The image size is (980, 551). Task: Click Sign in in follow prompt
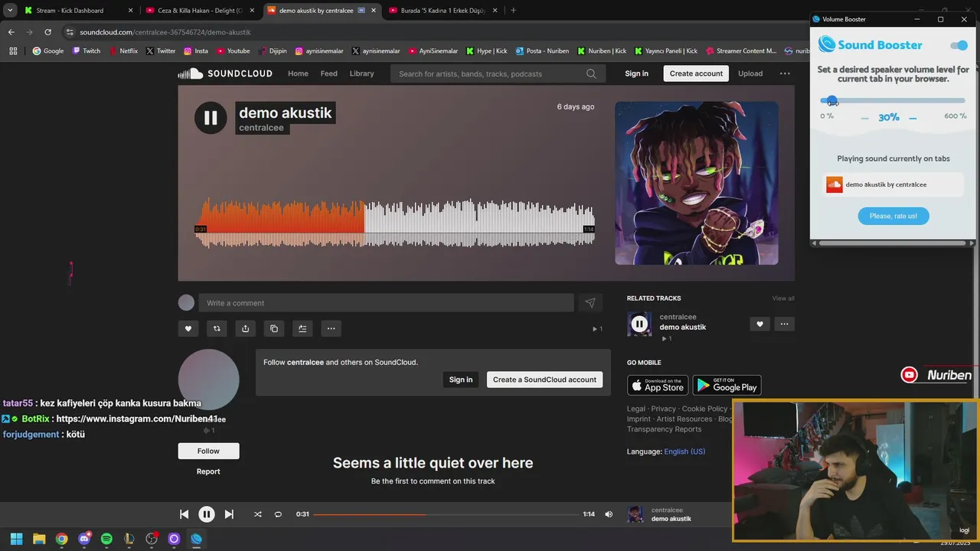(461, 380)
